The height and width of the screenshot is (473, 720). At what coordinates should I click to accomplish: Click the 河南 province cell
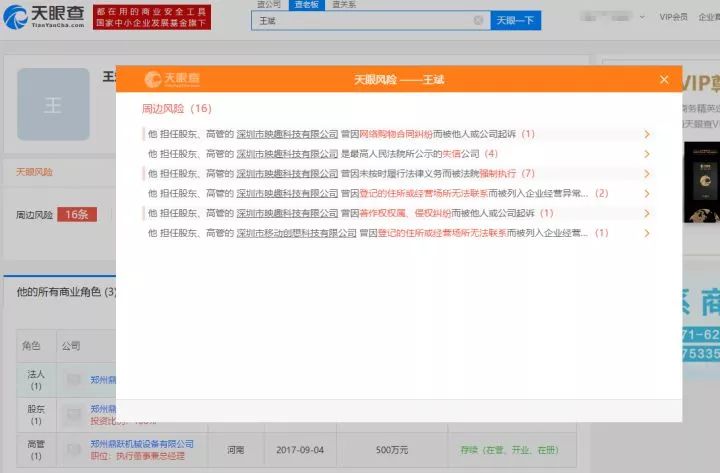click(236, 450)
